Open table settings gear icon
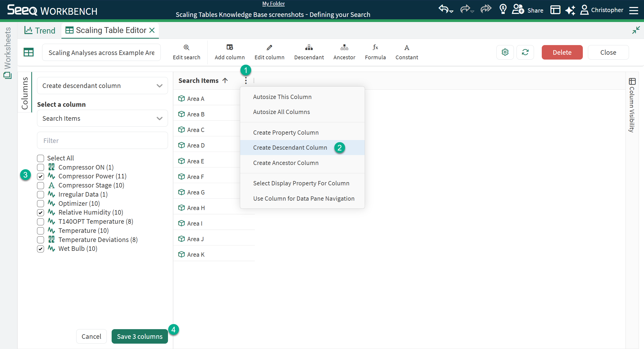The height and width of the screenshot is (349, 644). click(505, 52)
